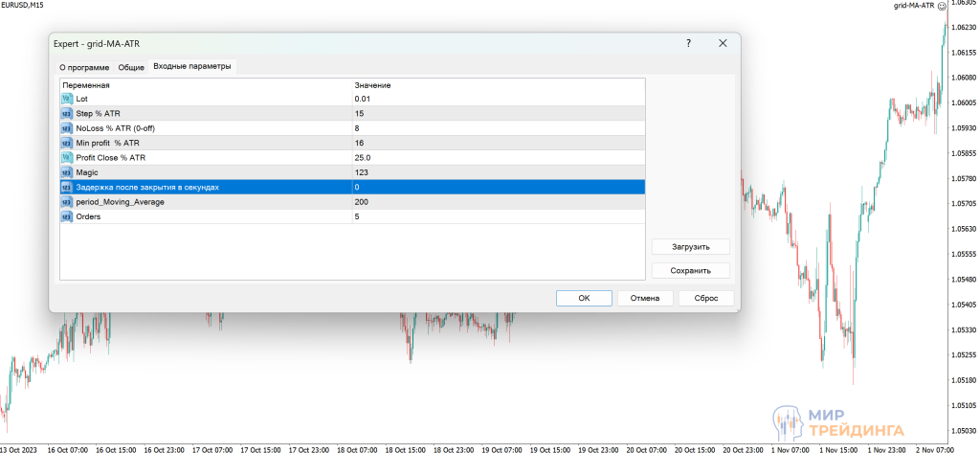The height and width of the screenshot is (453, 980).
Task: Reset parameters with the Сброс button
Action: pyautogui.click(x=706, y=298)
